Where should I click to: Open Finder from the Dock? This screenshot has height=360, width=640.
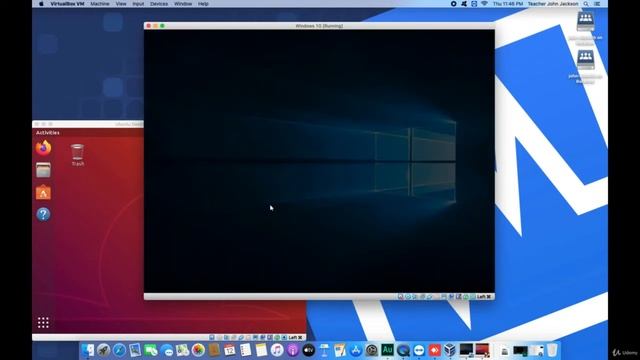pos(87,350)
